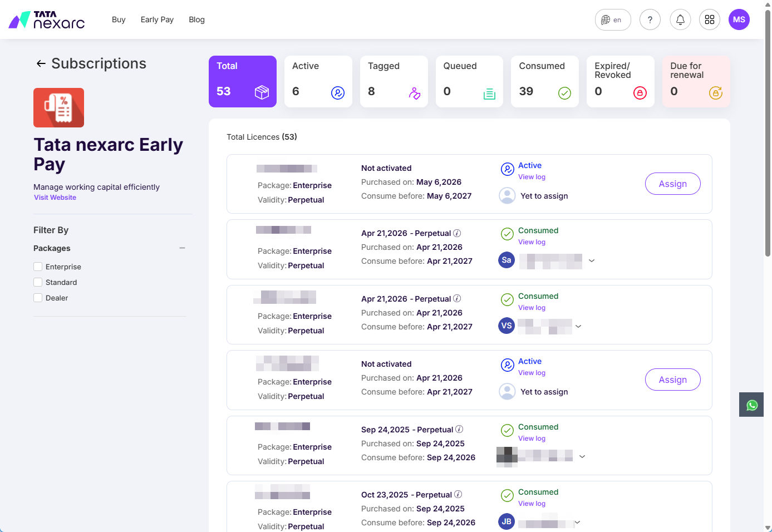Select the Consumed 39 licences tab
This screenshot has height=532, width=772.
tap(545, 81)
